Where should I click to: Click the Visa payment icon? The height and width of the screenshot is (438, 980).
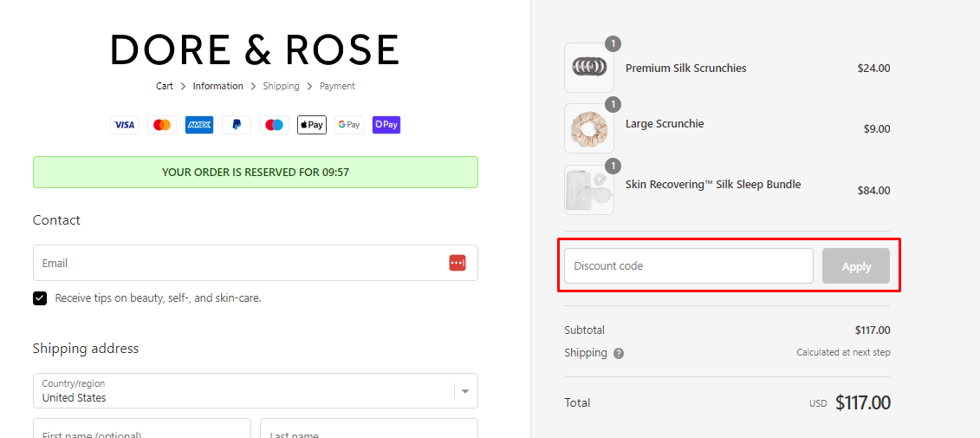point(125,125)
